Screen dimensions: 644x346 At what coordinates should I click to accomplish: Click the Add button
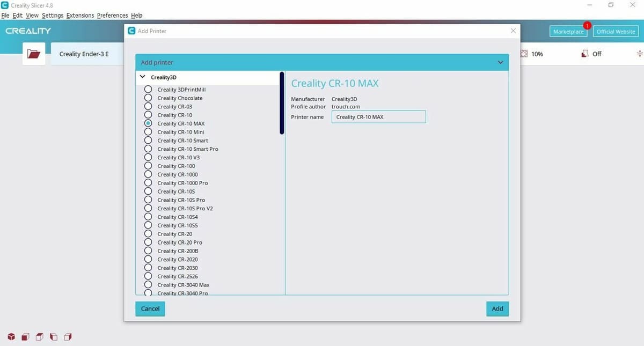497,308
